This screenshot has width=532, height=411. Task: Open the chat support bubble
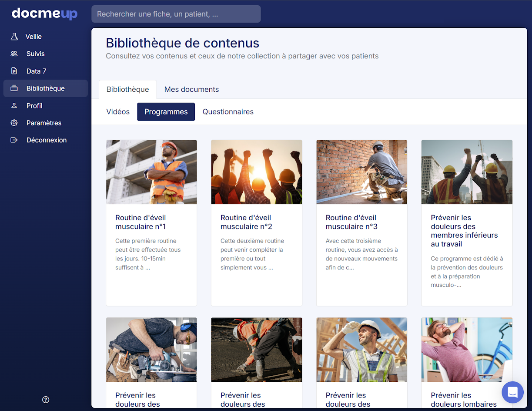(x=512, y=392)
